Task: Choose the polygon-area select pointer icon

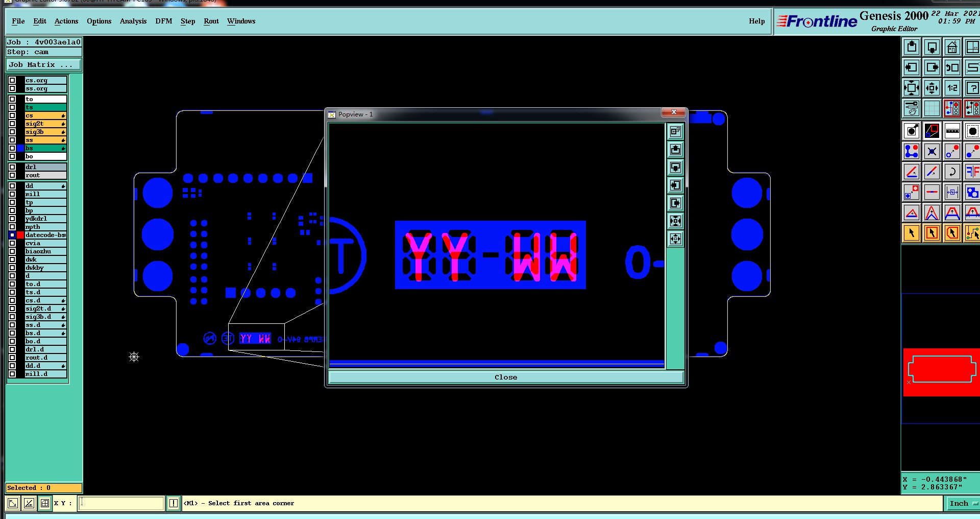Action: click(x=952, y=233)
